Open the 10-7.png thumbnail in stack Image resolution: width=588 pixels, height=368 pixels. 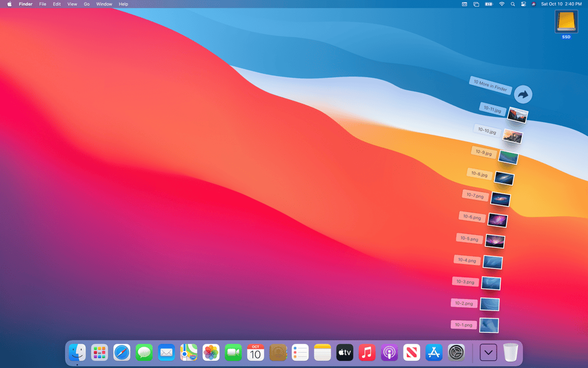point(500,199)
